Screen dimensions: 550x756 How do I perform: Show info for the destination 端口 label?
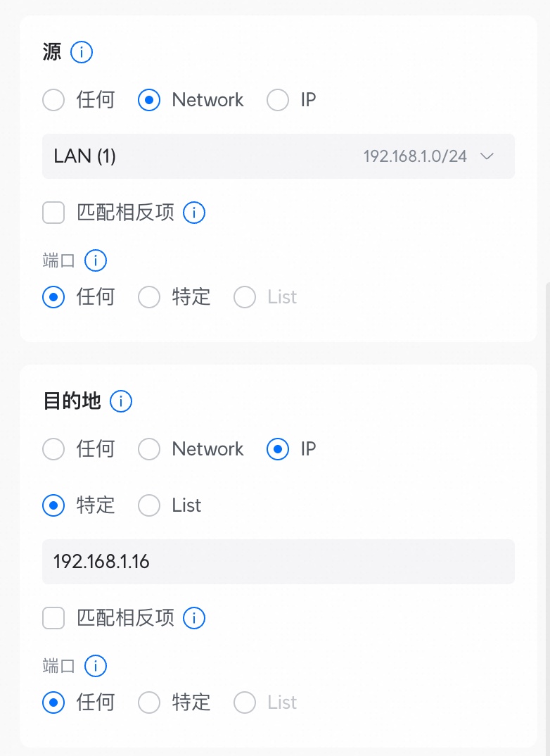96,667
